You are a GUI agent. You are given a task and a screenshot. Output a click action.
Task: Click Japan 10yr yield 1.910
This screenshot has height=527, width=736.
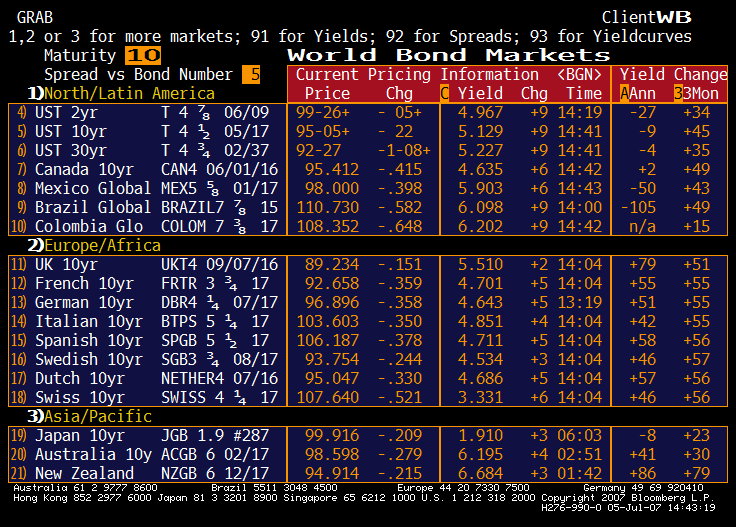[x=480, y=435]
